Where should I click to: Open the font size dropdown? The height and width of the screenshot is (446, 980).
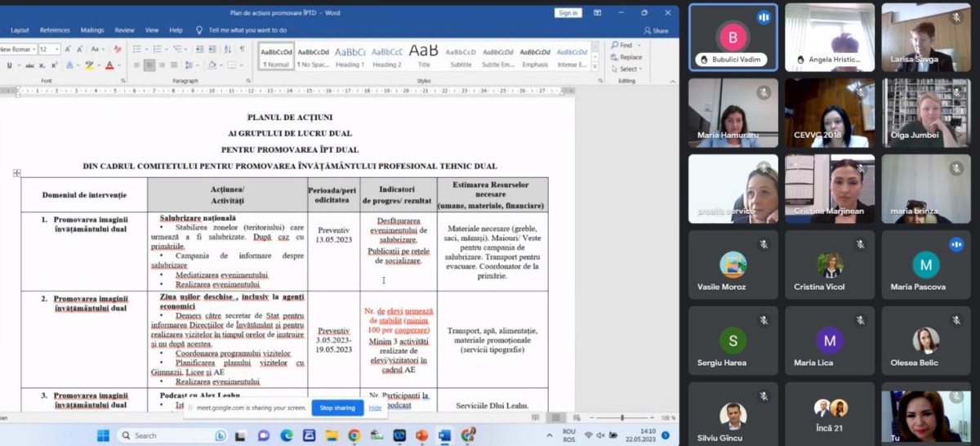56,49
